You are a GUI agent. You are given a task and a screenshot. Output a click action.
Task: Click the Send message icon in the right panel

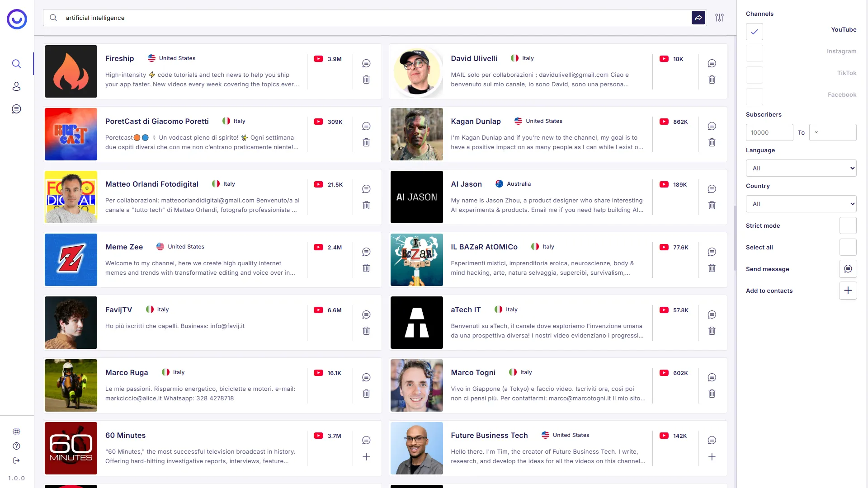[849, 269]
